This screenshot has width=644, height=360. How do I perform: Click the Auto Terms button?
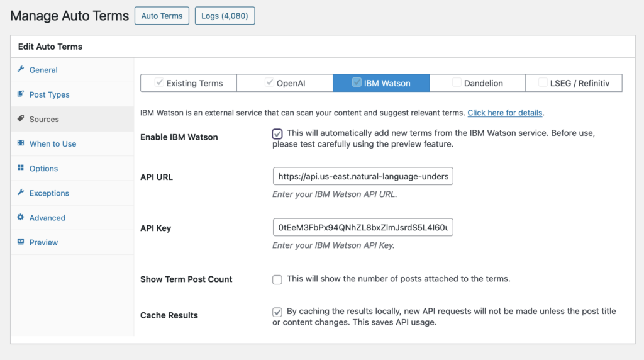point(162,16)
